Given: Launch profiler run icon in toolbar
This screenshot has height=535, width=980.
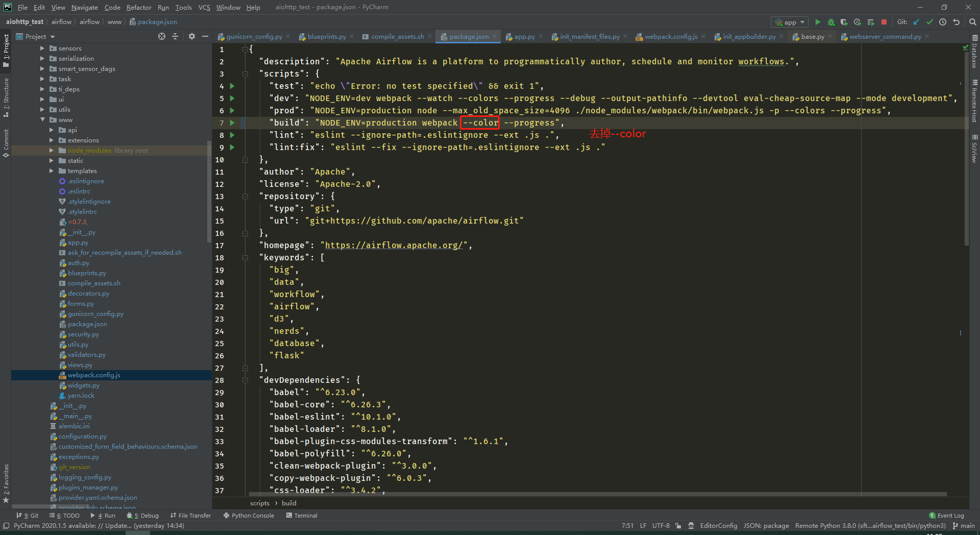Looking at the screenshot, I should coord(857,22).
